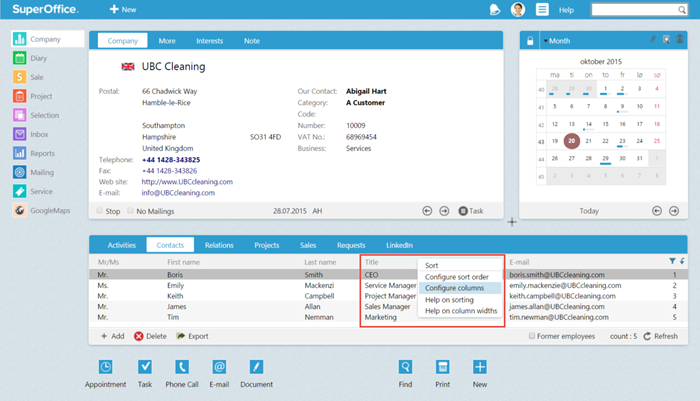Open the Project navigator icon
The width and height of the screenshot is (700, 401).
click(20, 96)
